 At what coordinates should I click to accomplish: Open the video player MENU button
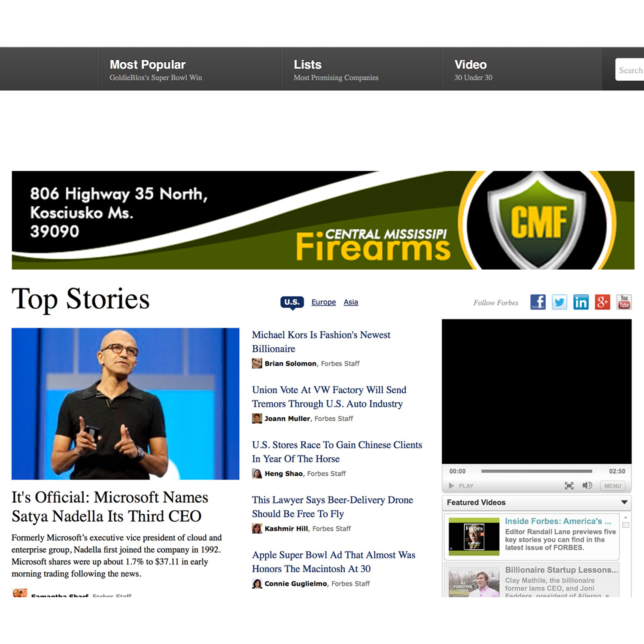pos(612,486)
